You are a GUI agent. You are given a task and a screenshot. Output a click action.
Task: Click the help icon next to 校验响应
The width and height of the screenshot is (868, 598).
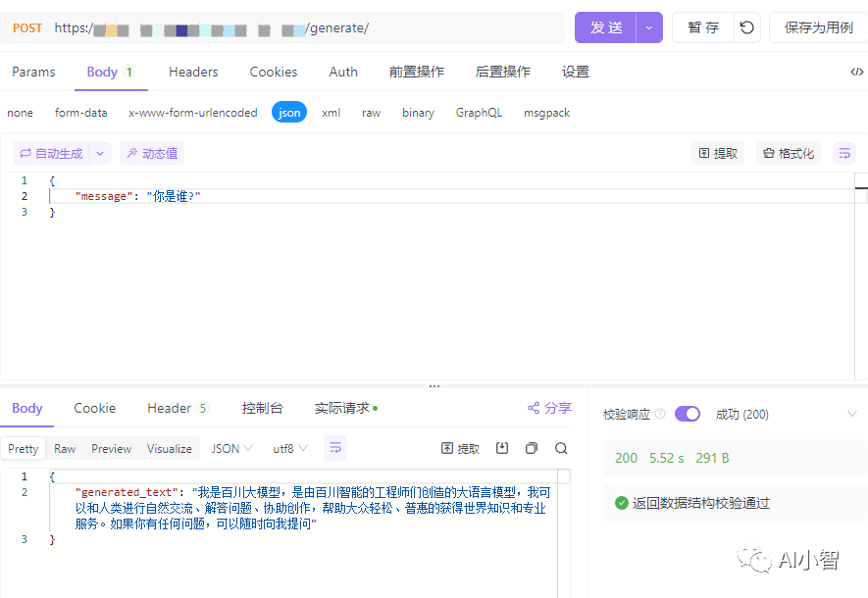point(660,414)
